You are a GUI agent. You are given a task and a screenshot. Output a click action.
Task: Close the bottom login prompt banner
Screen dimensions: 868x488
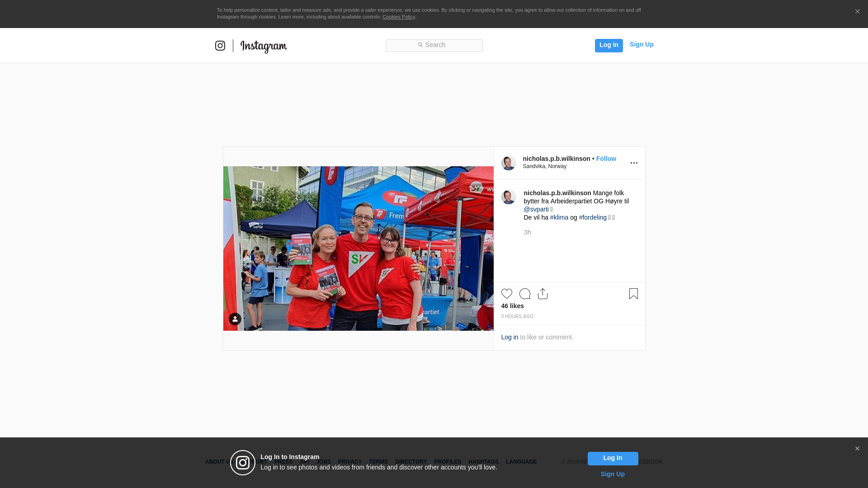click(857, 449)
